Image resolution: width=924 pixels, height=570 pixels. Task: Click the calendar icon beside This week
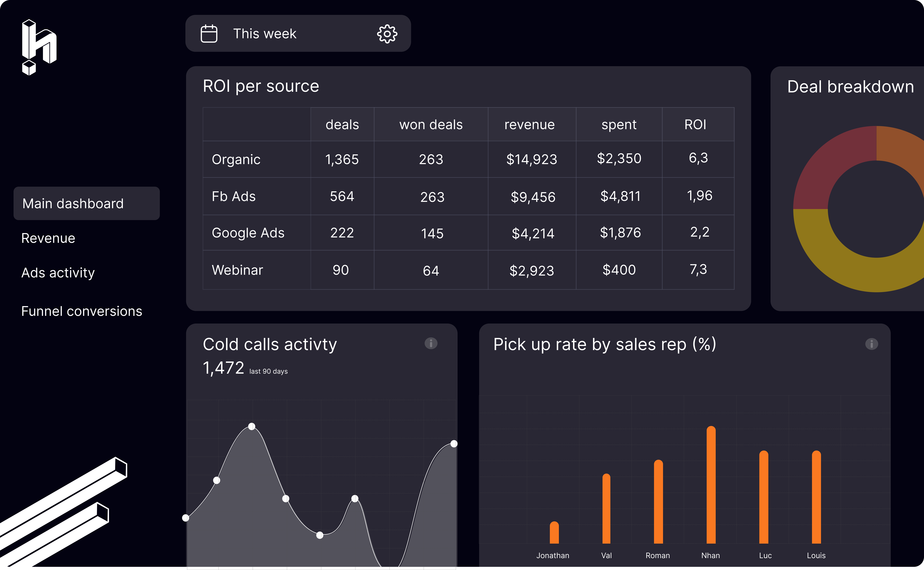pos(209,34)
